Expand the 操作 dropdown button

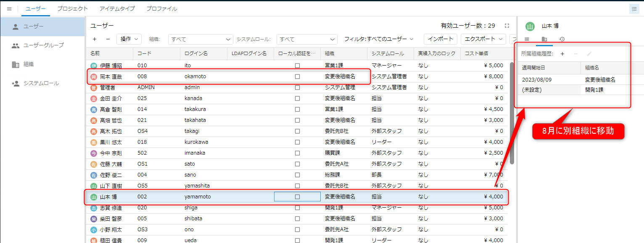(x=129, y=39)
